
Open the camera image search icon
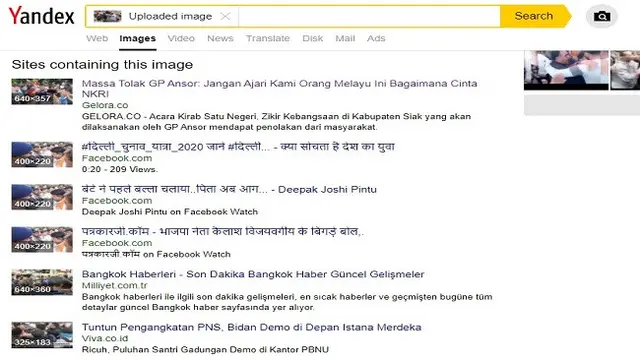(602, 16)
